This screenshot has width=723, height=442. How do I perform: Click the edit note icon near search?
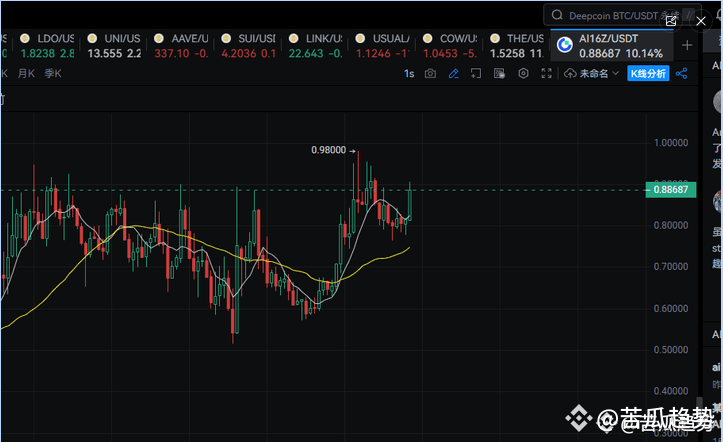tap(671, 20)
